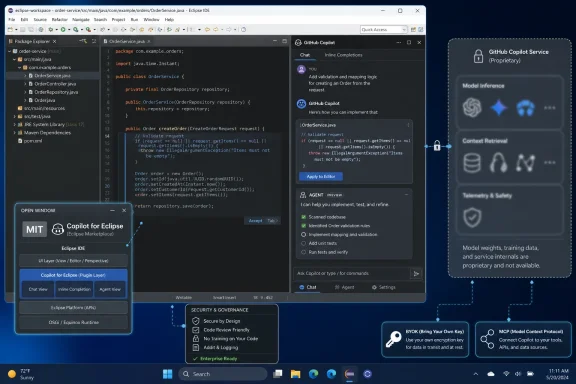Screen dimensions: 576x384
Task: Click the Quick Access search box
Action: (x=384, y=29)
